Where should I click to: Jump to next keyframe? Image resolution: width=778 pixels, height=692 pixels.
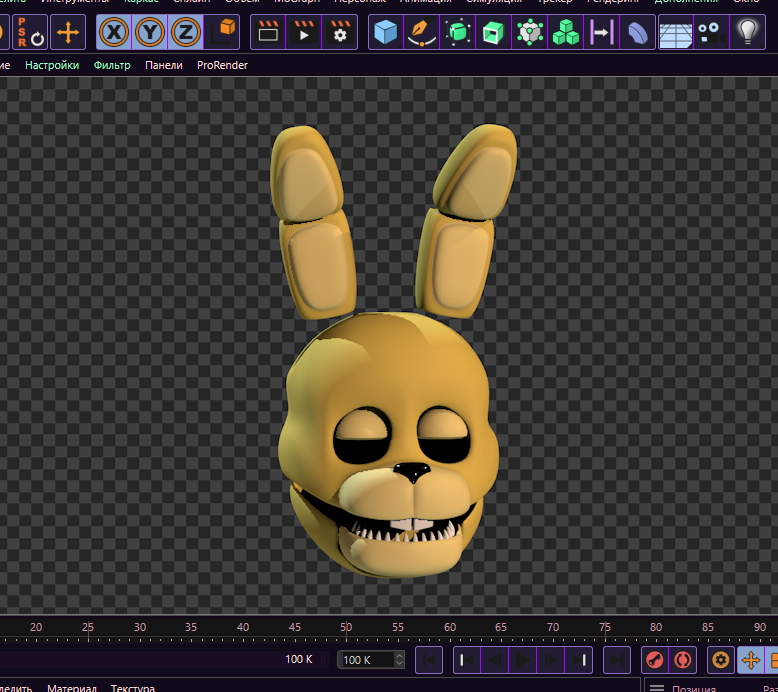[579, 660]
